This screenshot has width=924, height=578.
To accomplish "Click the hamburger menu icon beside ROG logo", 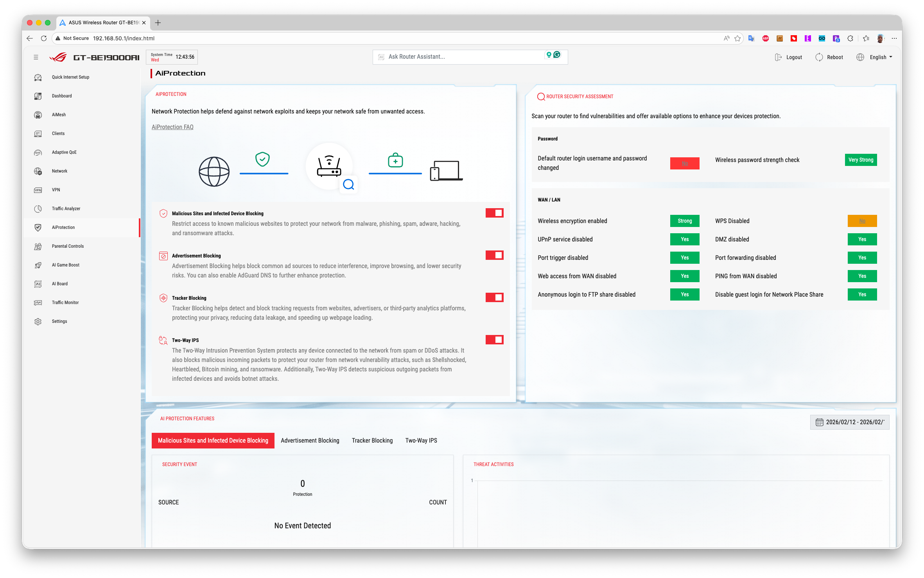I will coord(36,57).
